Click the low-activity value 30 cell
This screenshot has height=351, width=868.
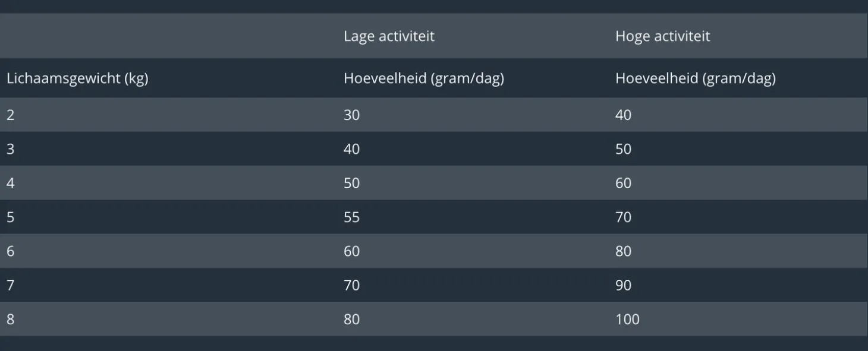point(351,115)
